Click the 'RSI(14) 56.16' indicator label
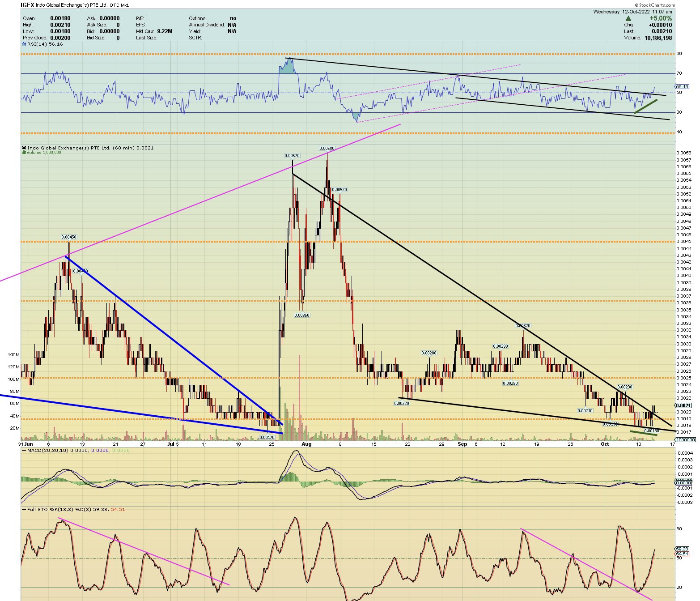The height and width of the screenshot is (601, 700). pyautogui.click(x=43, y=44)
